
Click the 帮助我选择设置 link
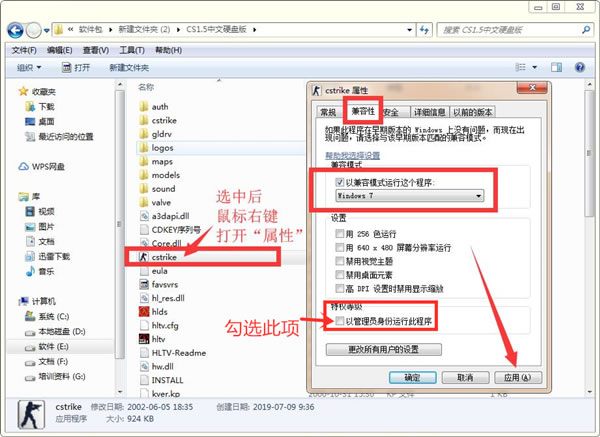(352, 155)
